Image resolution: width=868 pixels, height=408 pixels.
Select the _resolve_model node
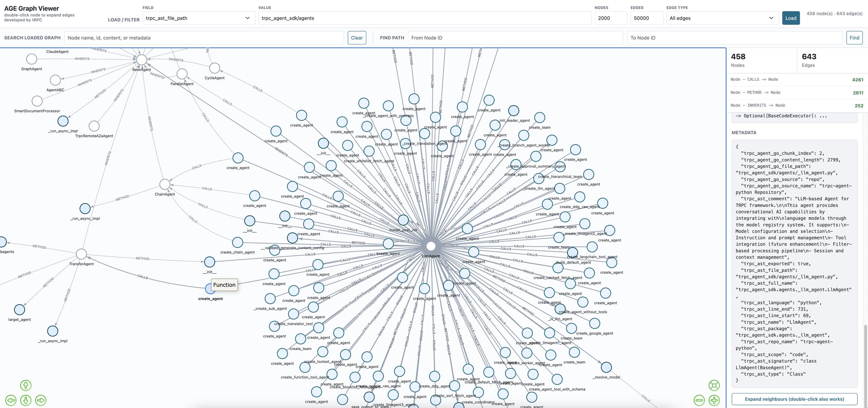[606, 367]
